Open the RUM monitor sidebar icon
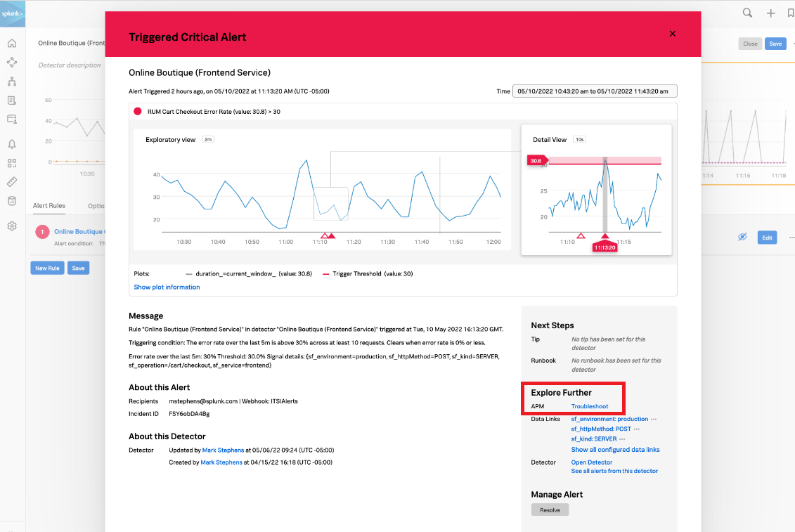This screenshot has width=795, height=532. [12, 119]
